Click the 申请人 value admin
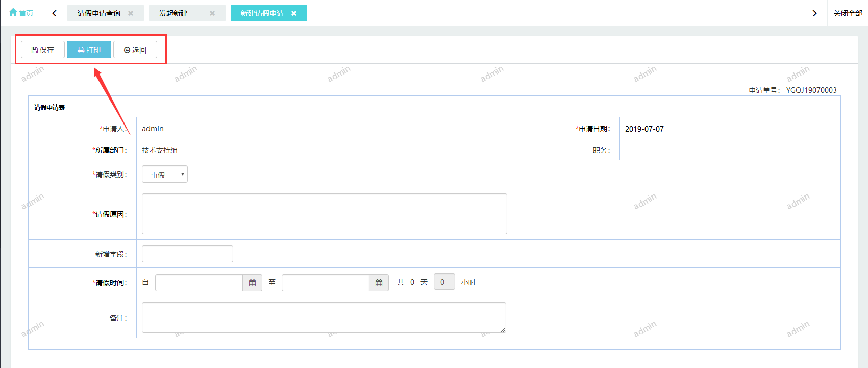 153,129
